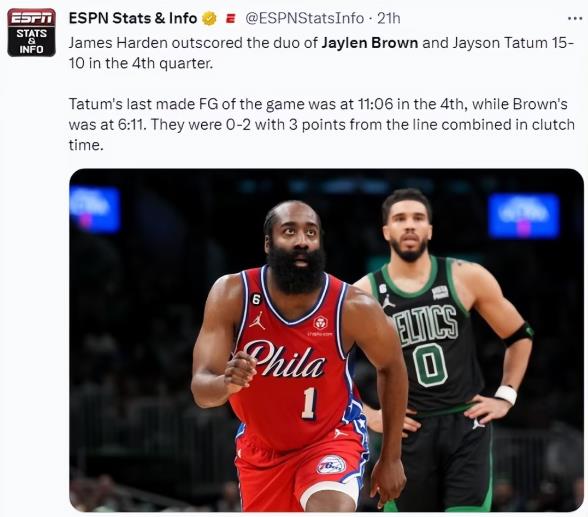Click the Jumpman logo on the black shorts

477,424
